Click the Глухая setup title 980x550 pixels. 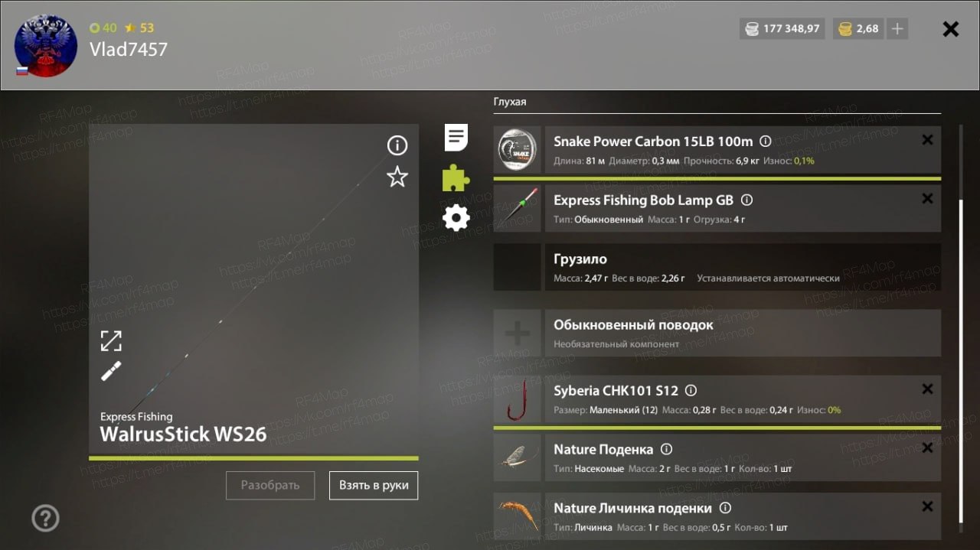coord(509,102)
